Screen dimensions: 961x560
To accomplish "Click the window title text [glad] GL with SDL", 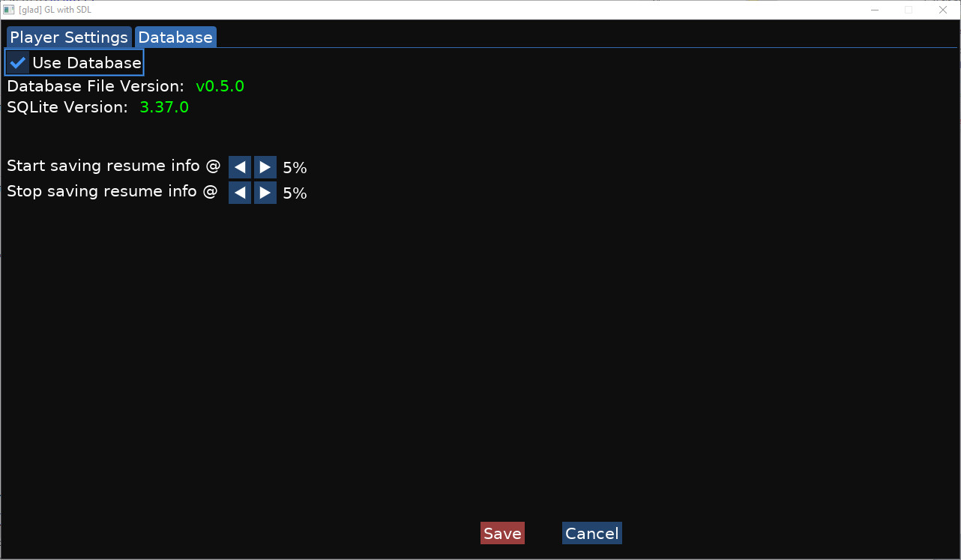I will [x=55, y=10].
